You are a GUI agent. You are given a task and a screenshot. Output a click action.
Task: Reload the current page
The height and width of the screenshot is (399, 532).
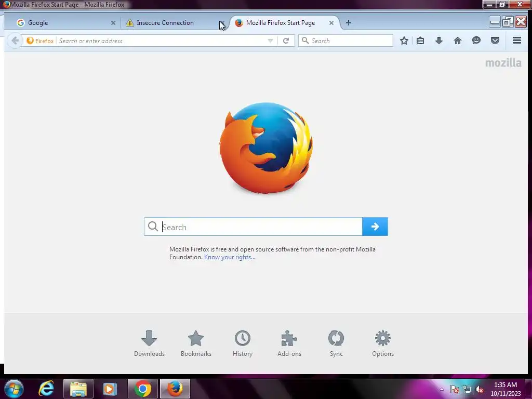[x=286, y=41]
